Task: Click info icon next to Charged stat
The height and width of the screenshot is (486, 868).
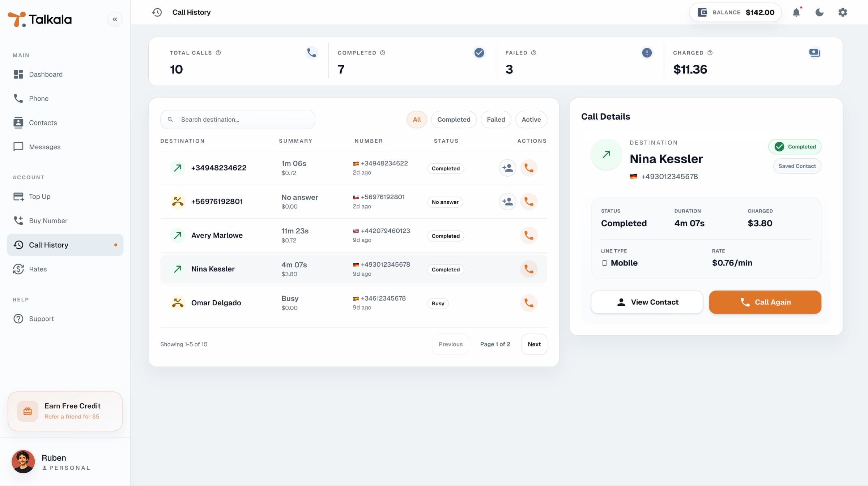Action: click(x=710, y=53)
